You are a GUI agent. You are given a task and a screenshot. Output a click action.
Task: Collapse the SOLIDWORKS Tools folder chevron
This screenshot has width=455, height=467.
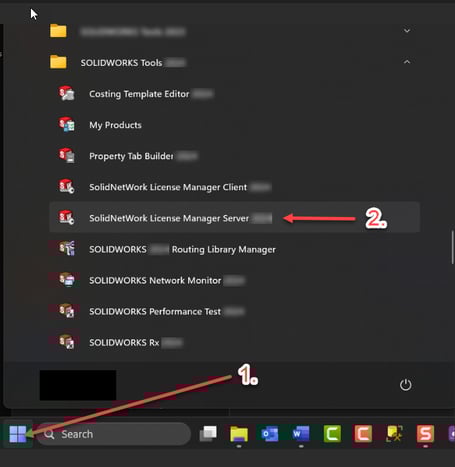point(407,62)
